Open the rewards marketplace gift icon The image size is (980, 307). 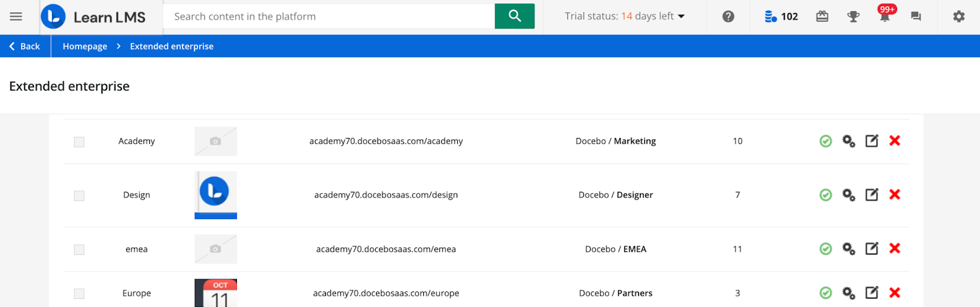pos(822,17)
